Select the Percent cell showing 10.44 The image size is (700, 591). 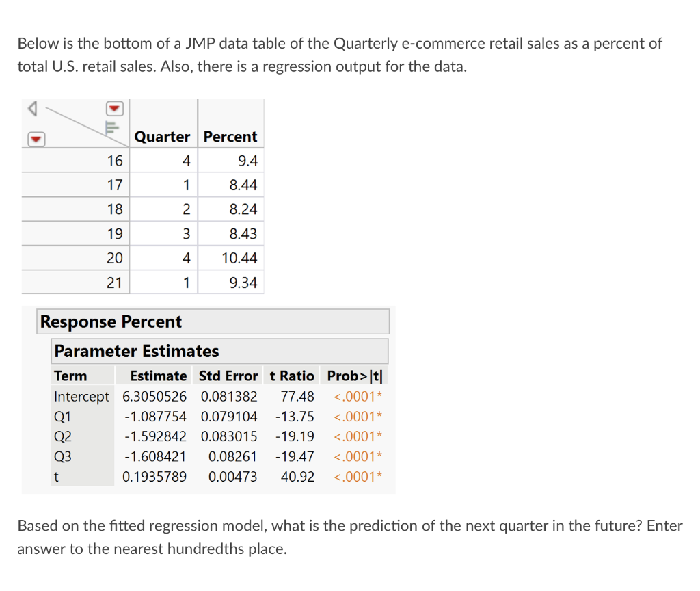[238, 258]
